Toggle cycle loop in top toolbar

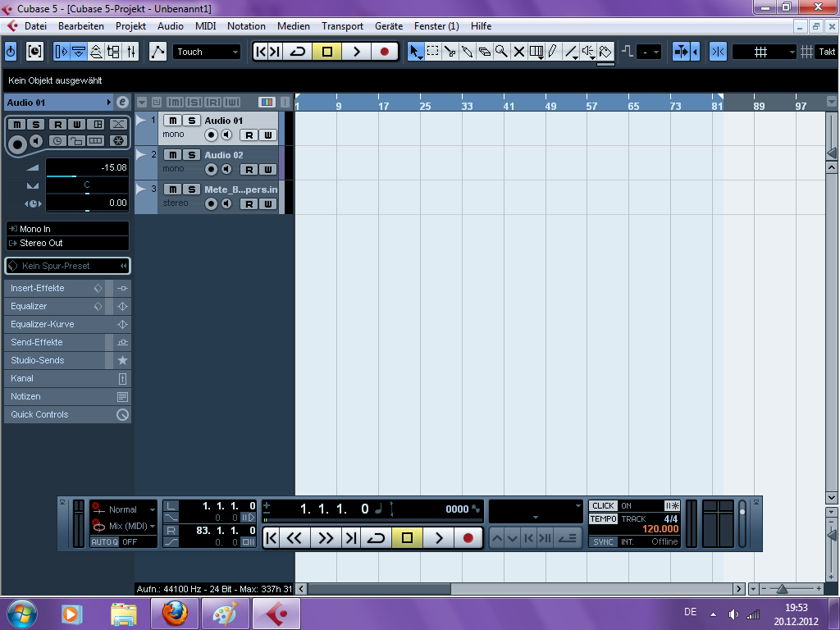pos(297,52)
